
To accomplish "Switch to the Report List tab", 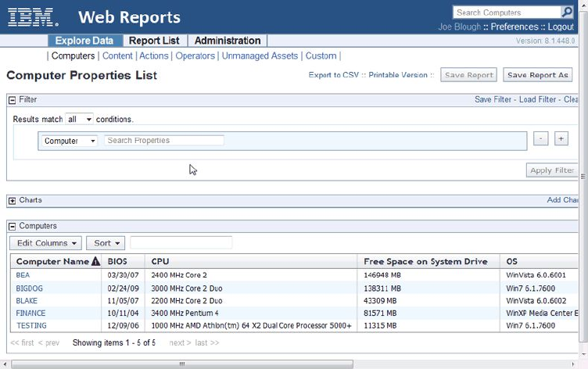I will click(x=154, y=41).
